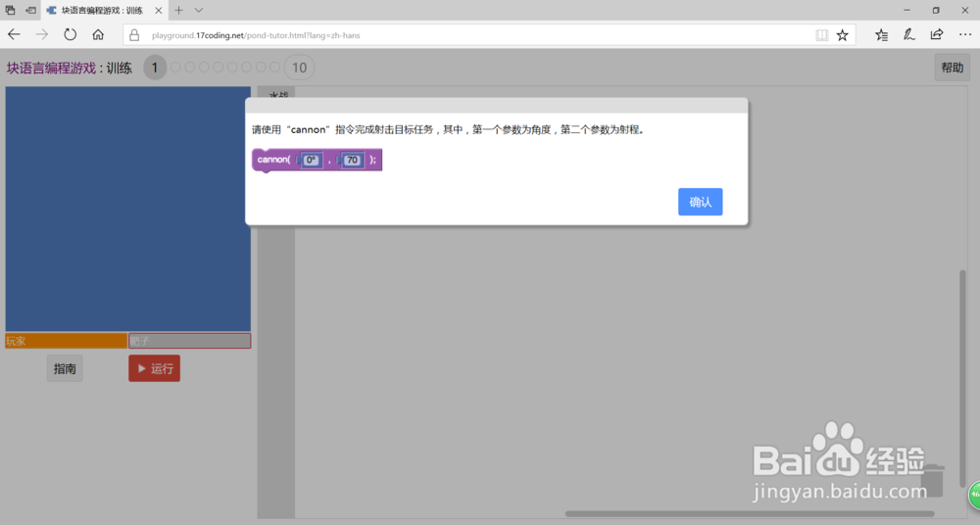Open browser settings ellipsis menu
The image size is (980, 525).
pyautogui.click(x=965, y=35)
